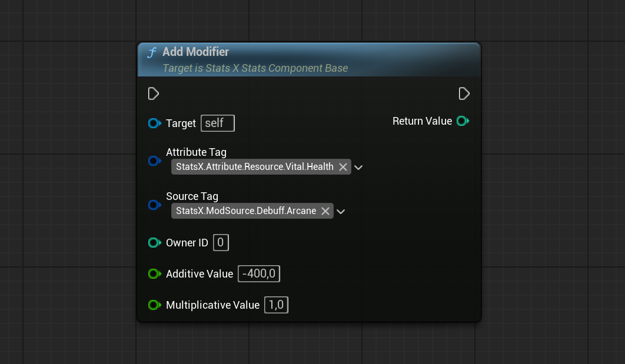Click the function icon in the Add Modifier header

(152, 52)
